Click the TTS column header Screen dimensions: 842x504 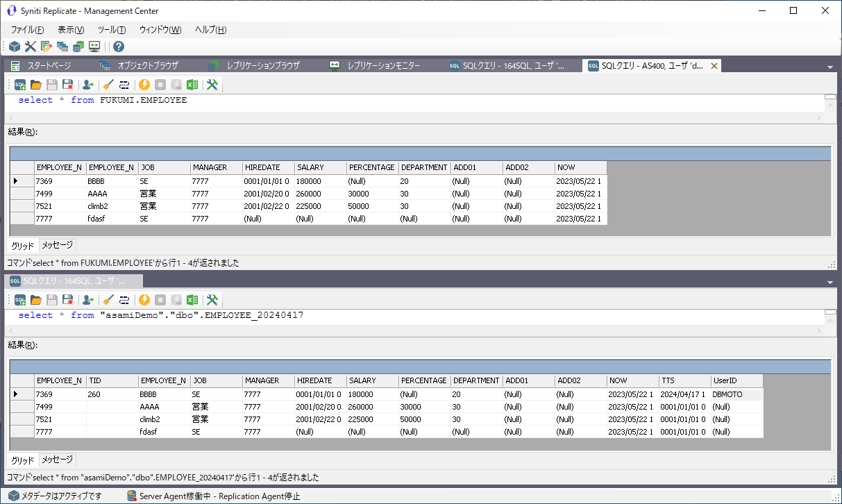(685, 380)
